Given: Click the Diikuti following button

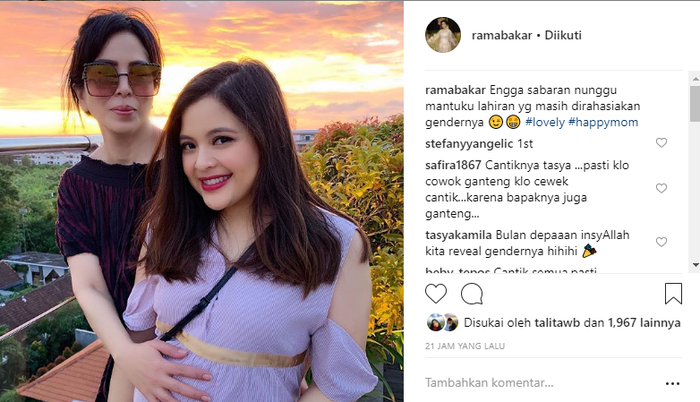Looking at the screenshot, I should pos(563,35).
